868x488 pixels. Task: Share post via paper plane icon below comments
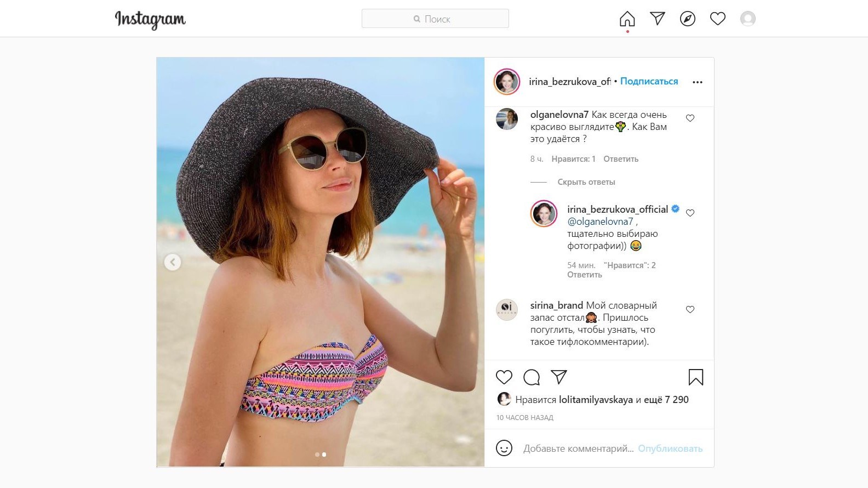coord(558,377)
